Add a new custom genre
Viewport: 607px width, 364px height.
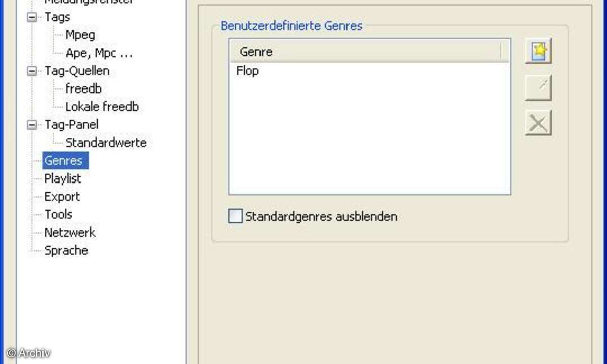click(x=538, y=52)
